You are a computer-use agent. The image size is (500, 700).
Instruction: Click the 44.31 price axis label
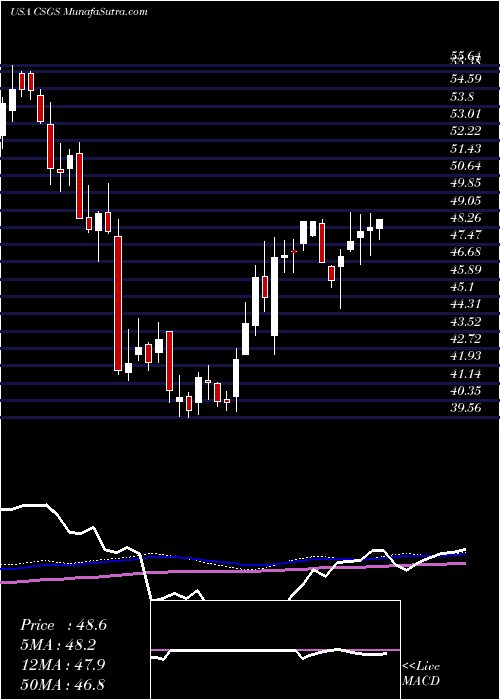tap(466, 304)
